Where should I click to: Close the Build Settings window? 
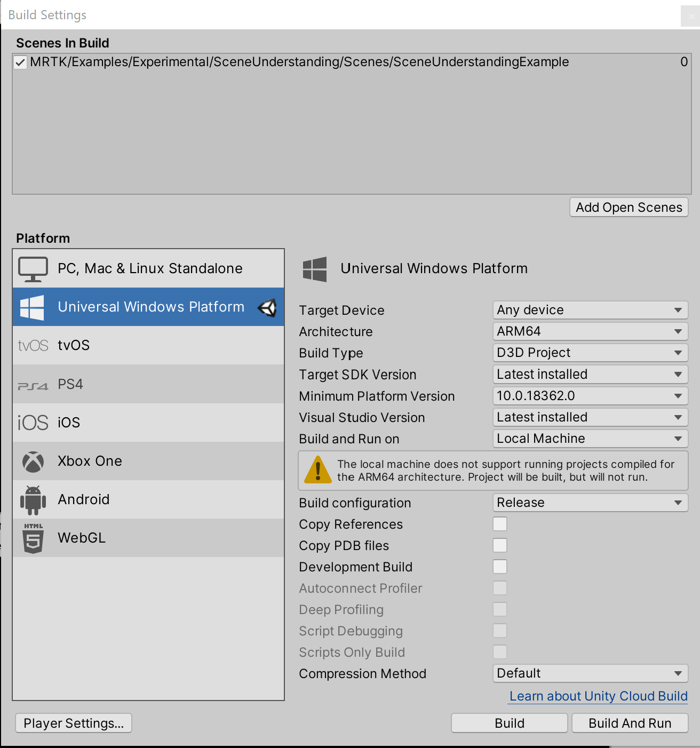(691, 15)
